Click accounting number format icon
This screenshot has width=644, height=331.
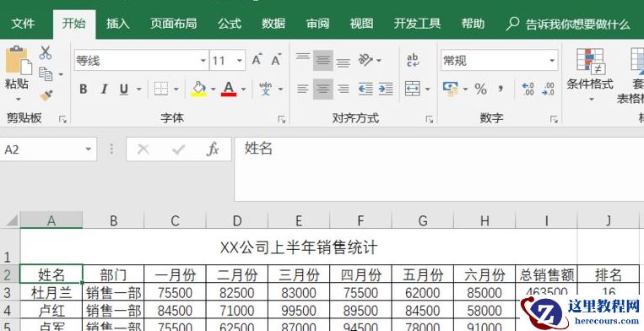(x=451, y=89)
